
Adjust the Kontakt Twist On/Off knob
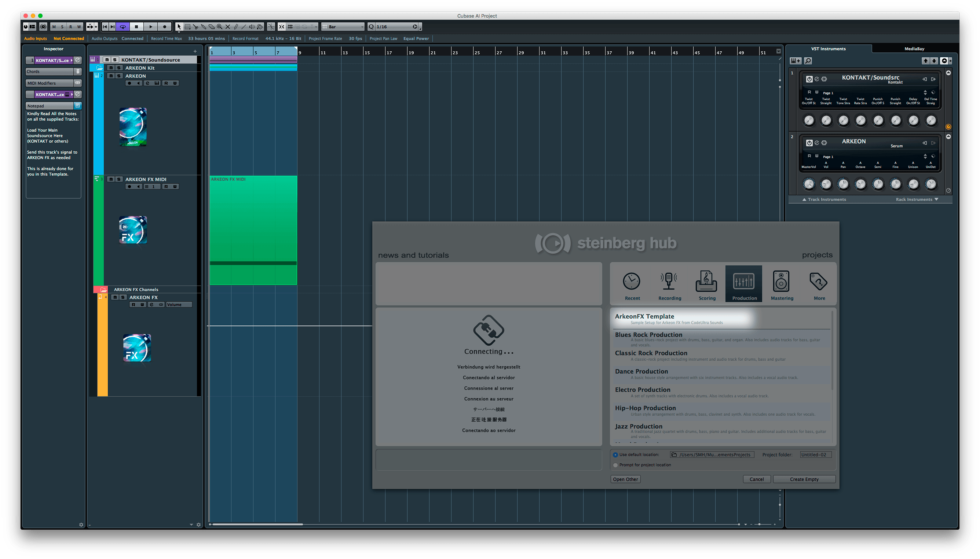click(x=809, y=121)
